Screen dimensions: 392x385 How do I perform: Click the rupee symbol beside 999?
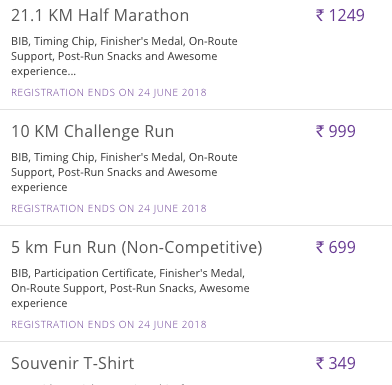tap(320, 131)
